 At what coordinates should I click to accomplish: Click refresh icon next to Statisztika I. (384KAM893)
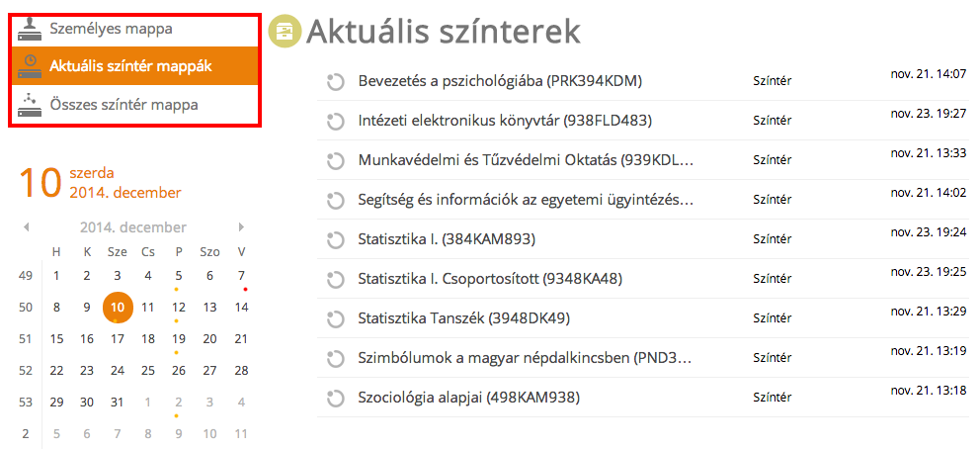click(336, 239)
